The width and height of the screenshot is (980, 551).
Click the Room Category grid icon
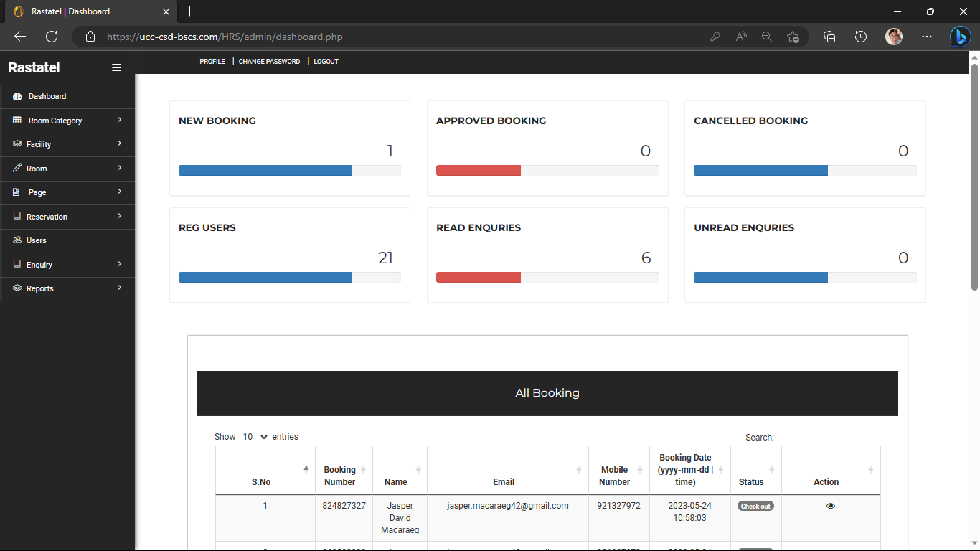click(x=17, y=121)
